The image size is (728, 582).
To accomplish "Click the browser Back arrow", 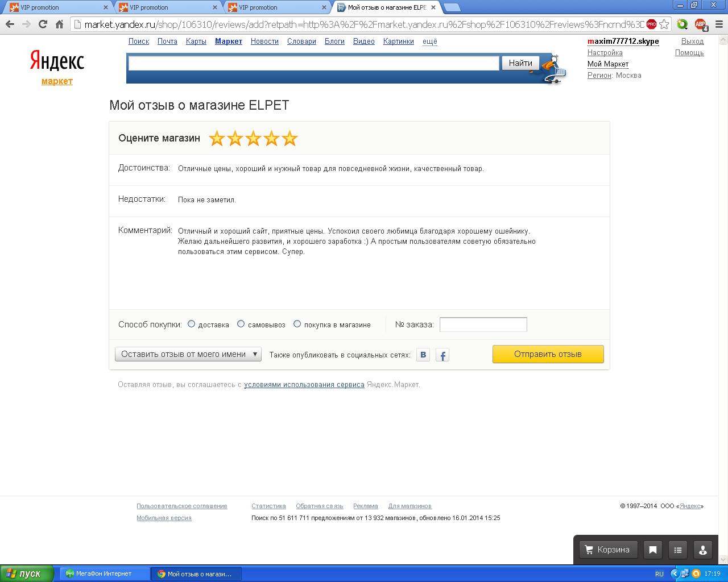I will pos(10,24).
